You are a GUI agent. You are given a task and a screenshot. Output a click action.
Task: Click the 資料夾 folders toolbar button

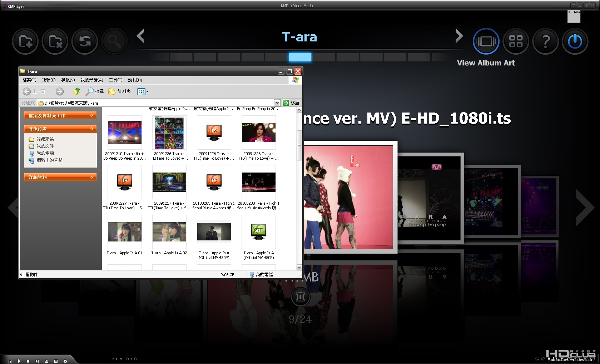pos(120,91)
